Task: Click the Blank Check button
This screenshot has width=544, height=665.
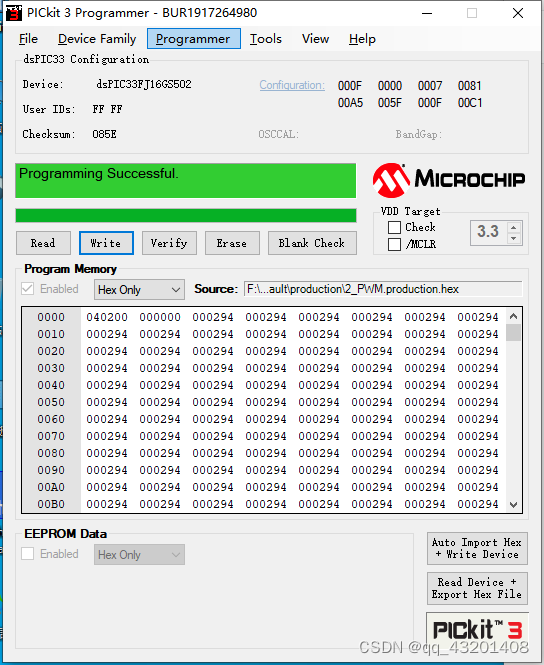Action: click(x=312, y=243)
